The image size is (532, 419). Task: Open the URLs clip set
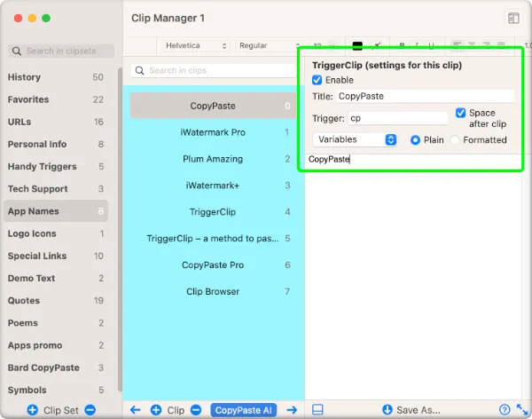[56, 122]
